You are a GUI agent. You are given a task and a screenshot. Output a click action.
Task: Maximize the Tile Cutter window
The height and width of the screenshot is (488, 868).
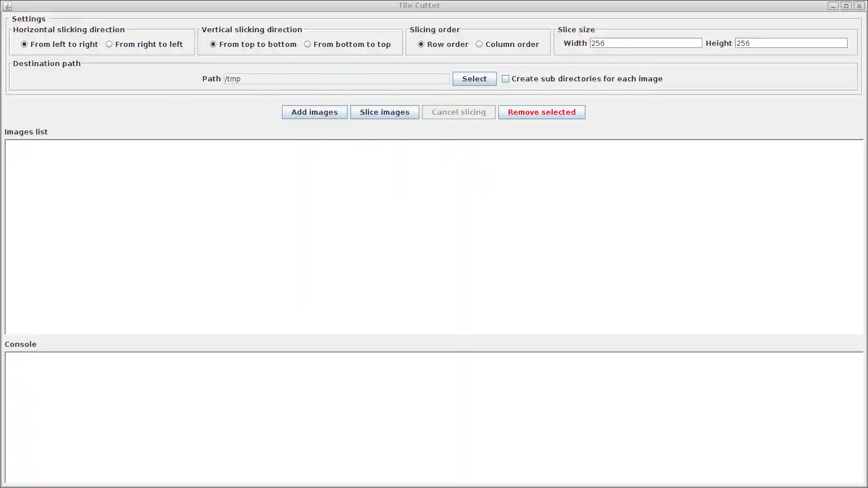(846, 6)
